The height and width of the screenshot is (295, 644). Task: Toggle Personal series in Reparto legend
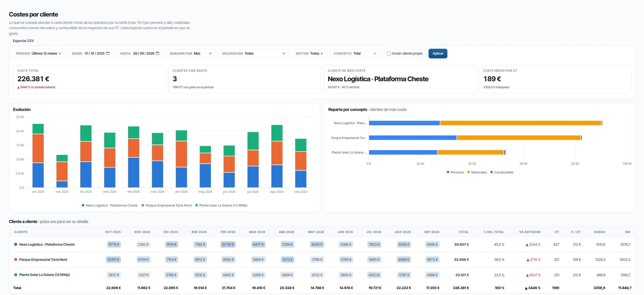click(455, 172)
